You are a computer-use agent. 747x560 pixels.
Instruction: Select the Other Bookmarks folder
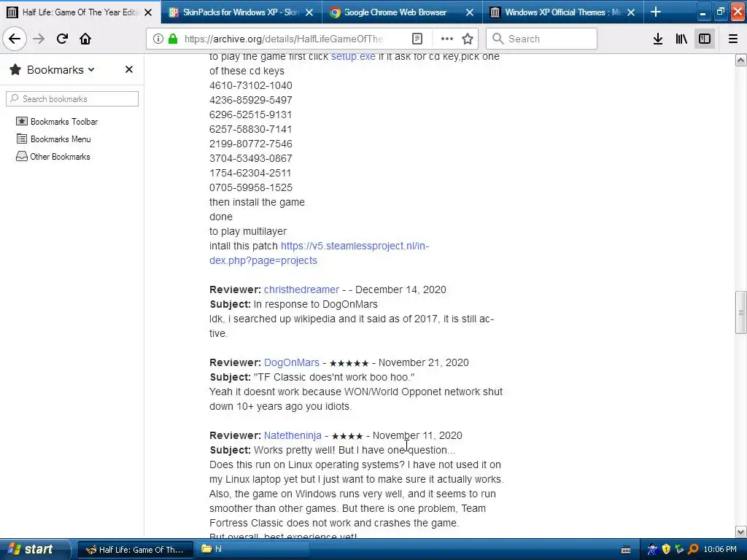[x=53, y=157]
